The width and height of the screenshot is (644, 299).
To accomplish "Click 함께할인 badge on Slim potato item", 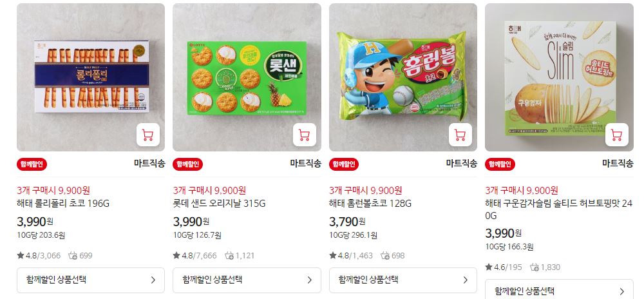I will click(500, 164).
